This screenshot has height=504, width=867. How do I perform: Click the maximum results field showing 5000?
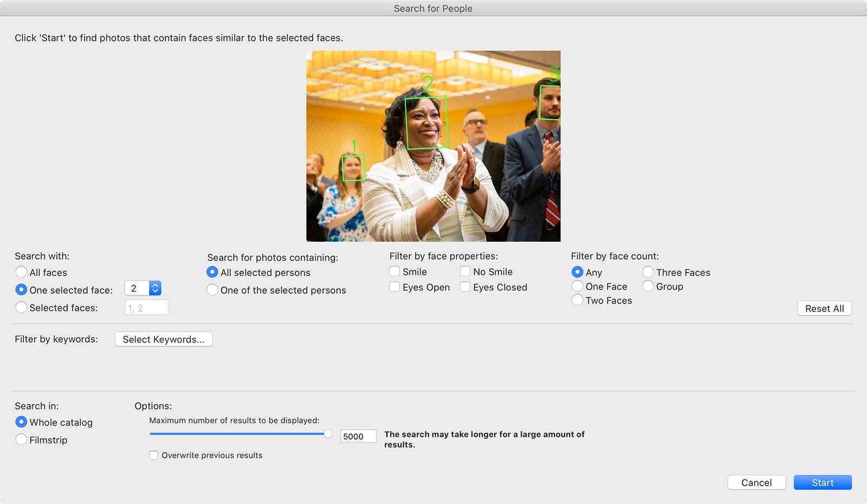pos(358,436)
